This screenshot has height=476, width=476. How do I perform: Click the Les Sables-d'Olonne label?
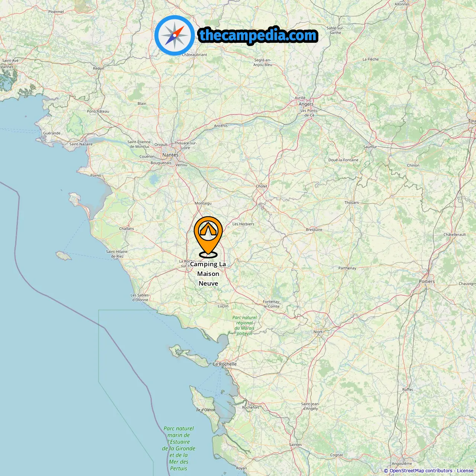139,297
